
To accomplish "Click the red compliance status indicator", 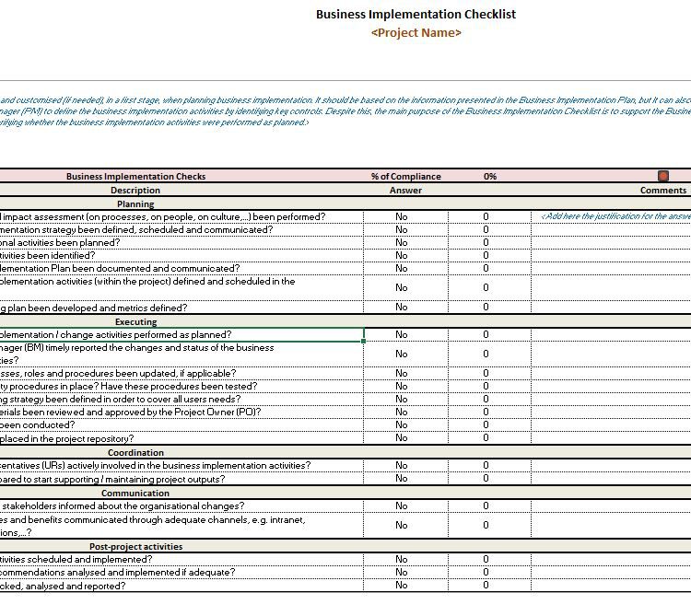I will tap(662, 176).
